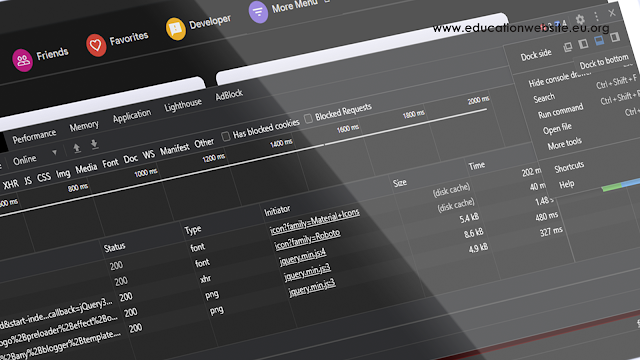
Task: Open jquery.min.js:3 link of 4.9 kB request
Action: click(x=312, y=287)
